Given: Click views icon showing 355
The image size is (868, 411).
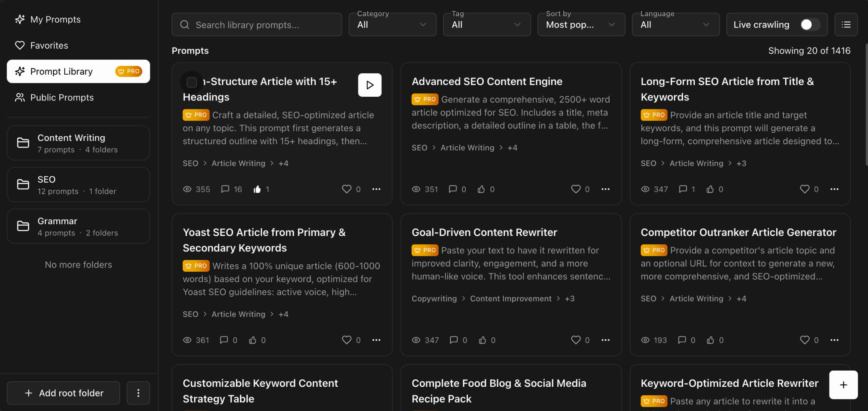Looking at the screenshot, I should click(x=187, y=189).
